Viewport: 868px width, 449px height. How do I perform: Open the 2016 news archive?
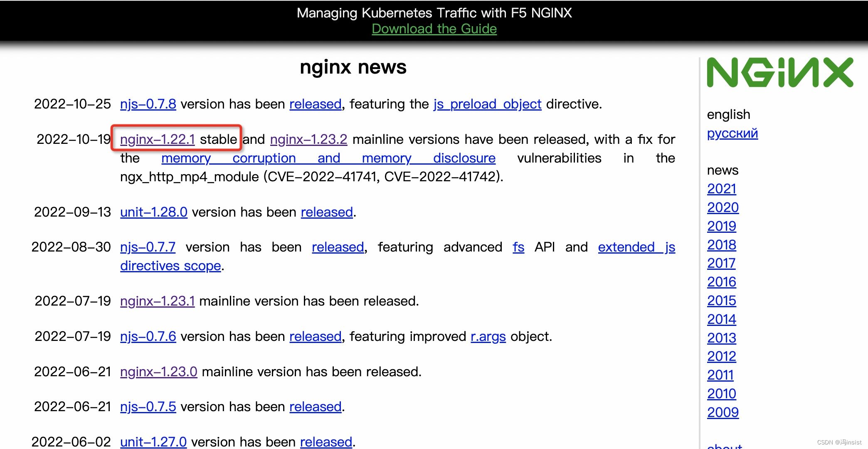pos(721,282)
